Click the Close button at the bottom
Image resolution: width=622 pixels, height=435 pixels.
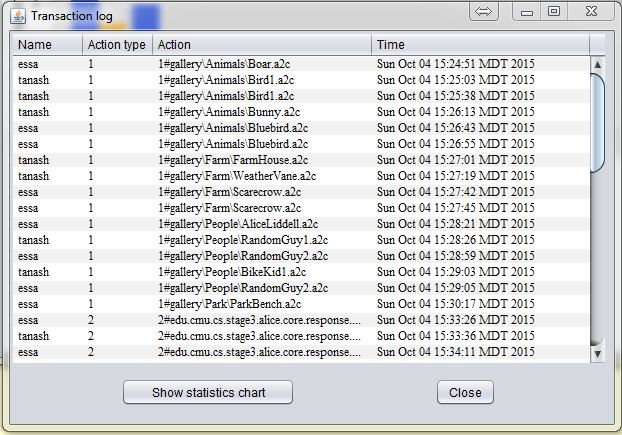pos(465,393)
